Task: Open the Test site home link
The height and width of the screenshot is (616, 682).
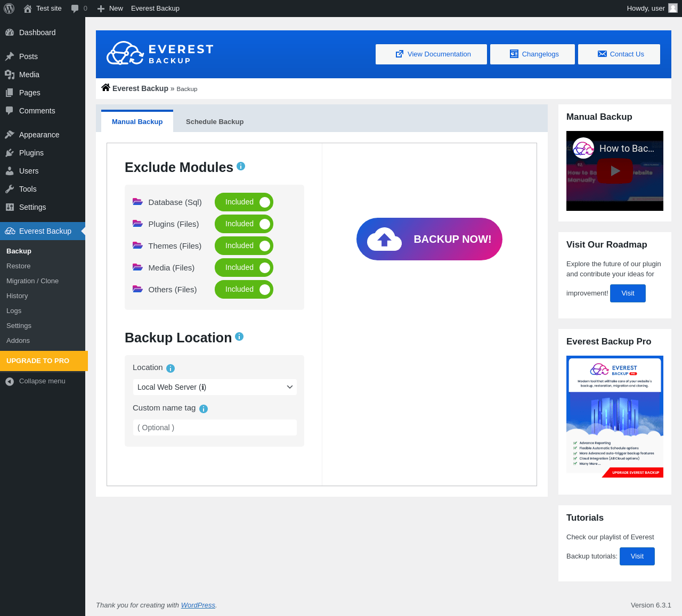Action: (x=43, y=9)
